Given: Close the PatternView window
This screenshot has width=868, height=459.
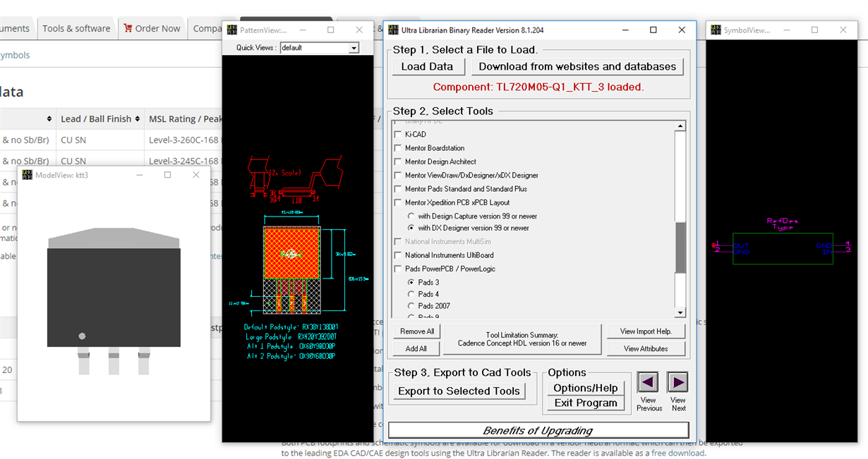Looking at the screenshot, I should [359, 30].
